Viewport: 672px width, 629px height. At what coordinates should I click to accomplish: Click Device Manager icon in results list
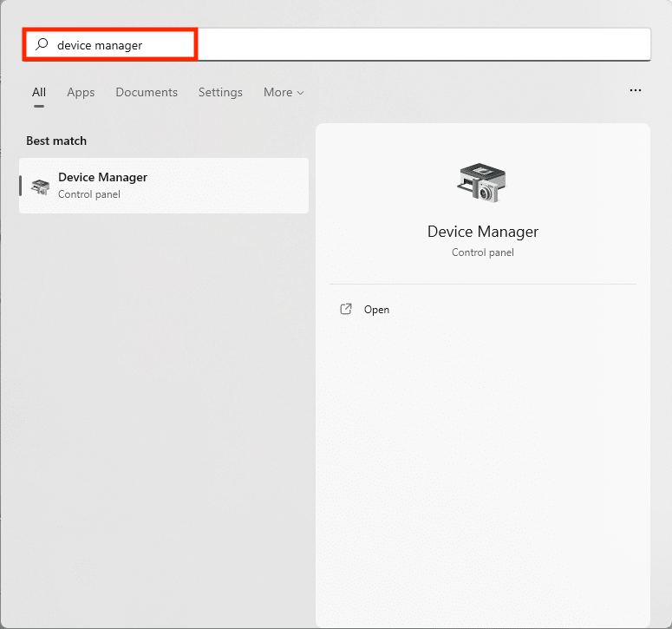(x=40, y=187)
